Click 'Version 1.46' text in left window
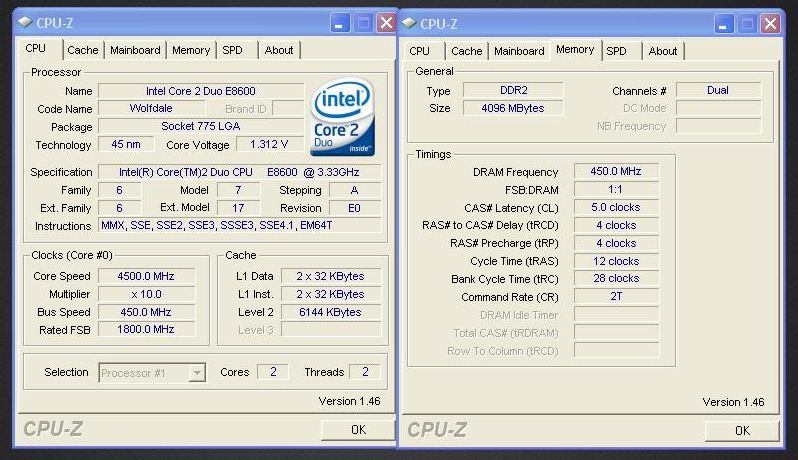The width and height of the screenshot is (798, 460). point(349,401)
